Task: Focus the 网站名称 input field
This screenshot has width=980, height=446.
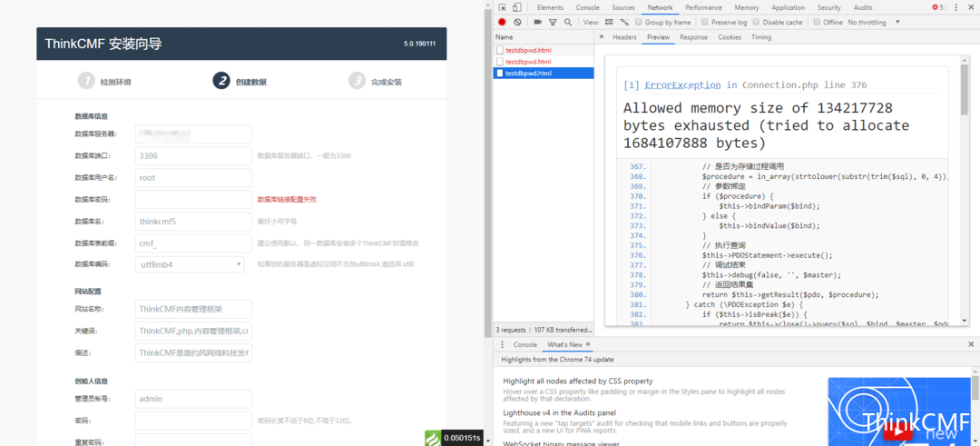Action: 193,309
